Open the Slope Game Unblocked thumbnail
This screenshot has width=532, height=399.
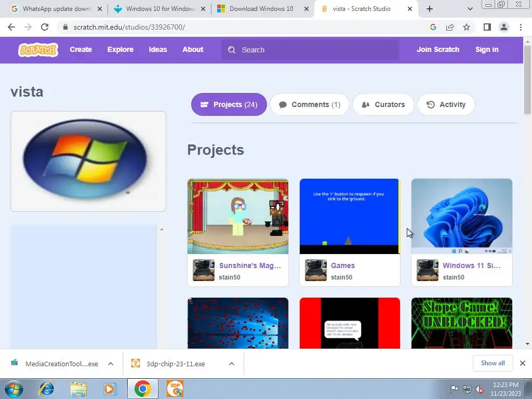[462, 323]
